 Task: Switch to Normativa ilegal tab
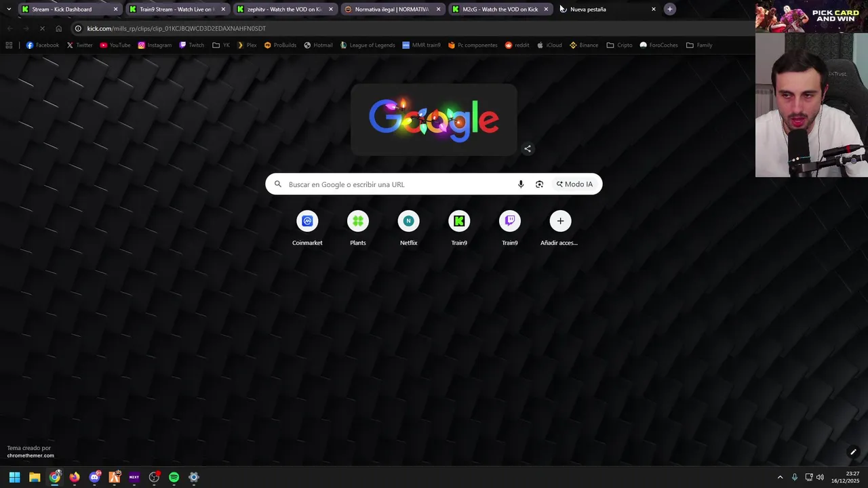click(393, 9)
